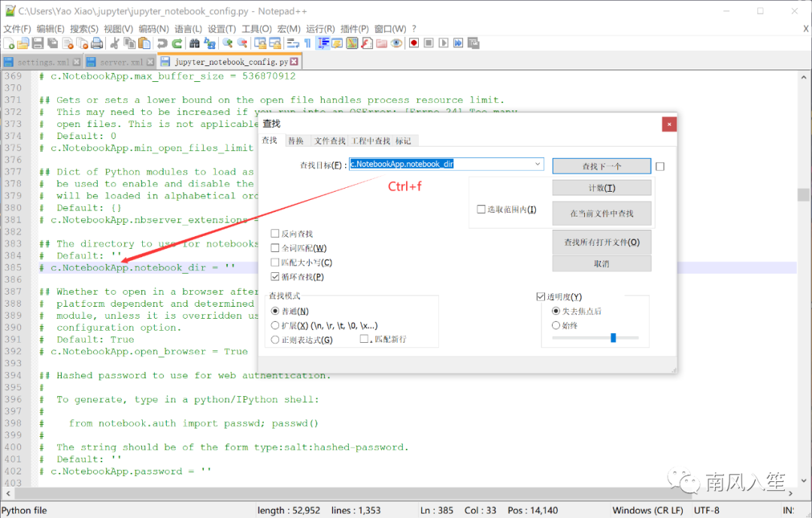Switch to the 替换 tab in dialog
This screenshot has width=812, height=518.
click(x=295, y=141)
